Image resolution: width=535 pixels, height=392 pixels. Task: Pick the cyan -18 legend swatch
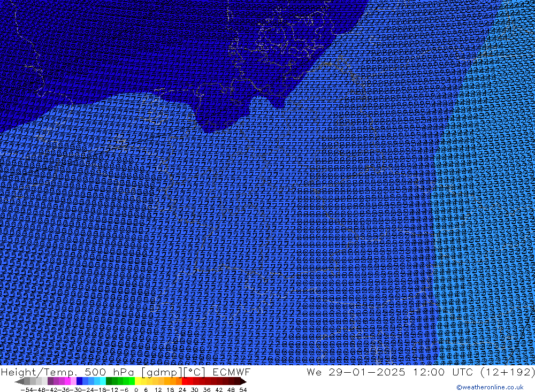[x=103, y=381]
